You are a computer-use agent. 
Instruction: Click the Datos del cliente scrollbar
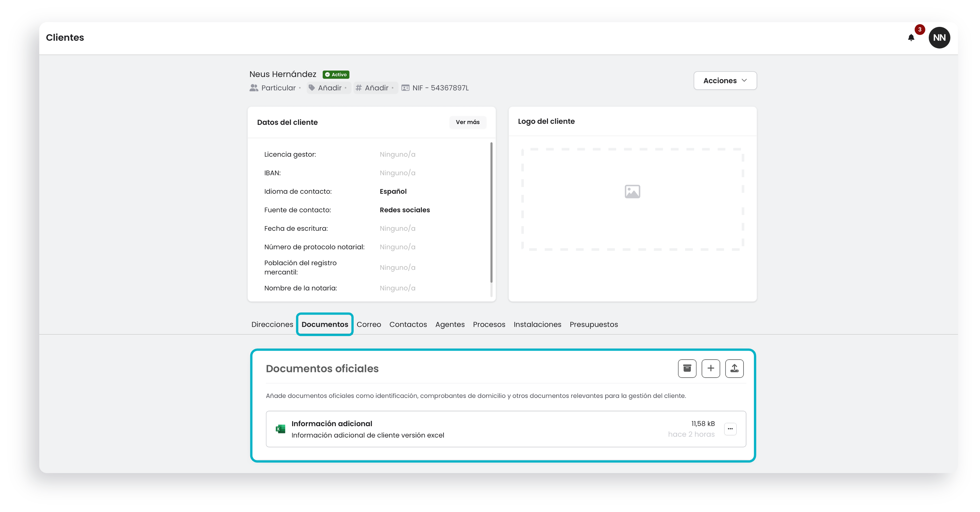point(491,212)
